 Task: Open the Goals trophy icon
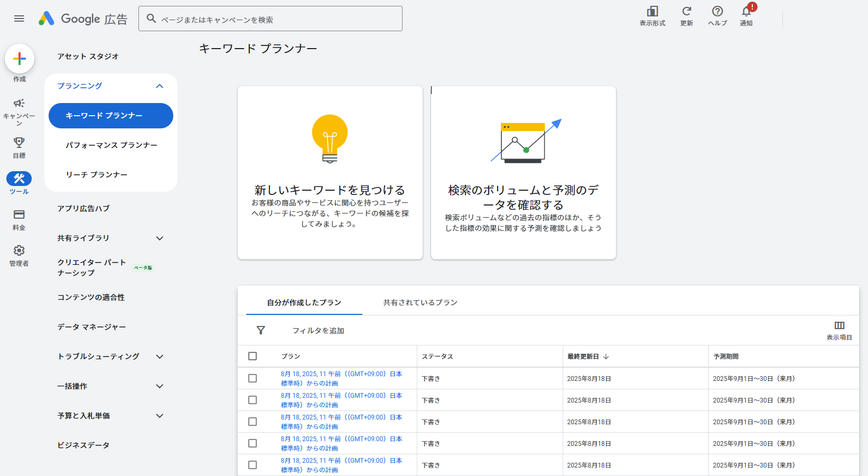[19, 143]
